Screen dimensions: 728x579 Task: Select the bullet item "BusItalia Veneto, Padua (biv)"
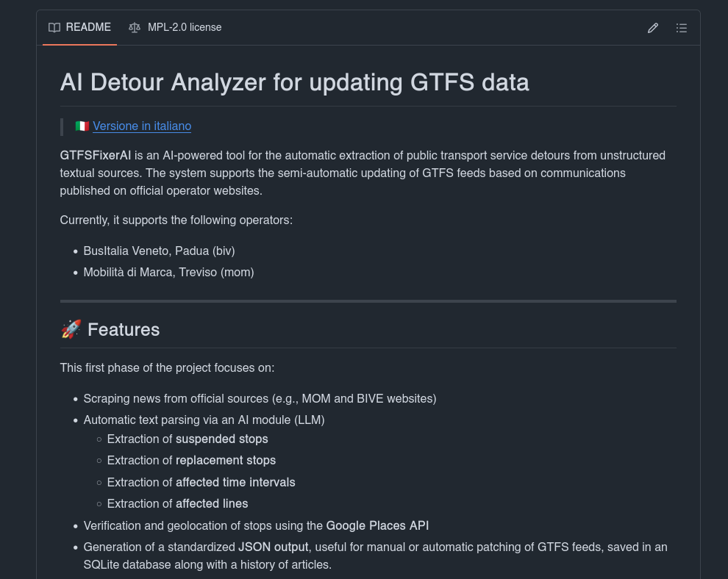pos(159,251)
